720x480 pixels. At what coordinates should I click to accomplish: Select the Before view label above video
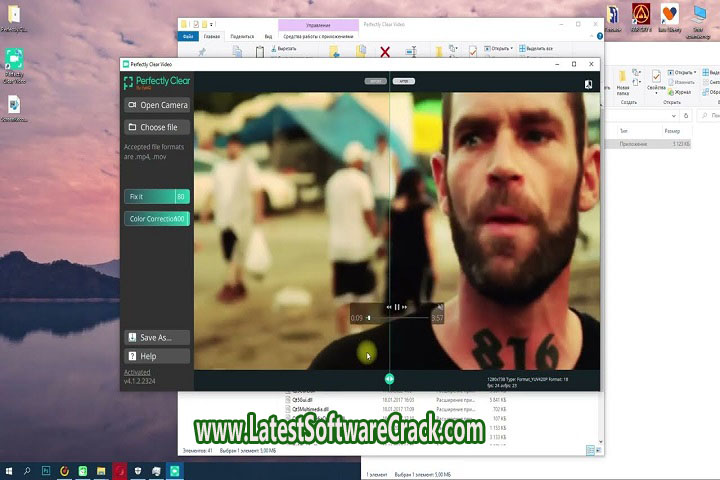[376, 81]
